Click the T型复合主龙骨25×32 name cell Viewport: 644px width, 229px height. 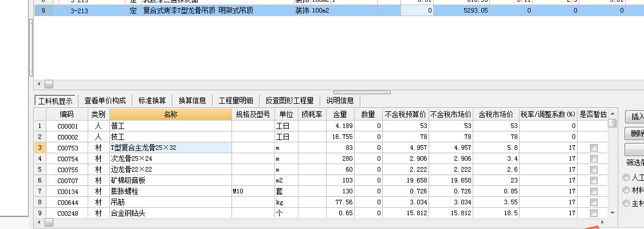click(170, 148)
